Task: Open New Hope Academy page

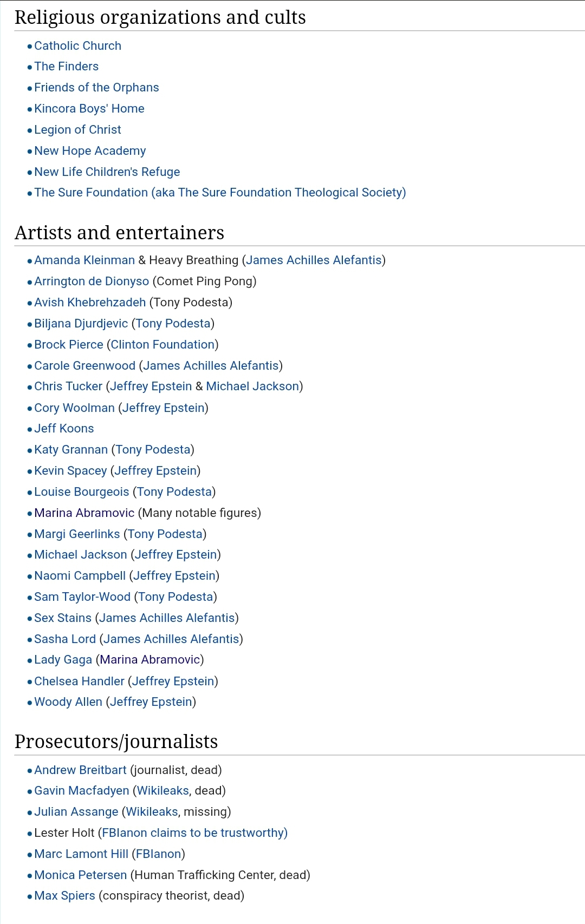Action: (x=90, y=151)
